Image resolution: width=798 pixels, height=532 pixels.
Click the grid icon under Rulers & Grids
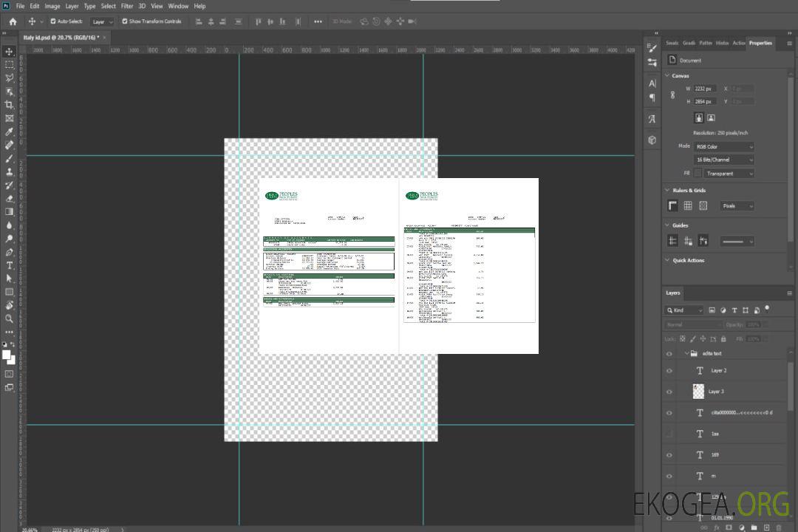pyautogui.click(x=687, y=205)
